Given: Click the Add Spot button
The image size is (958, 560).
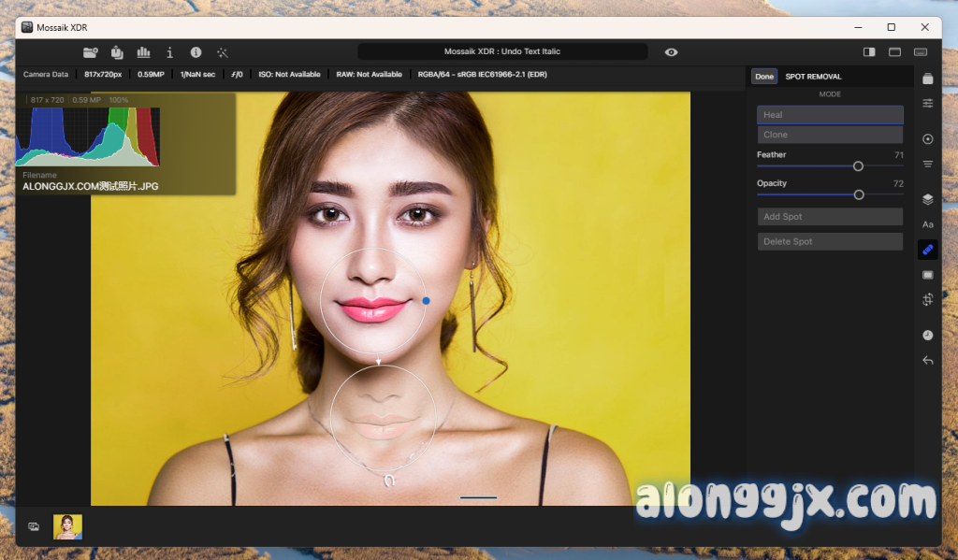Looking at the screenshot, I should pyautogui.click(x=829, y=217).
